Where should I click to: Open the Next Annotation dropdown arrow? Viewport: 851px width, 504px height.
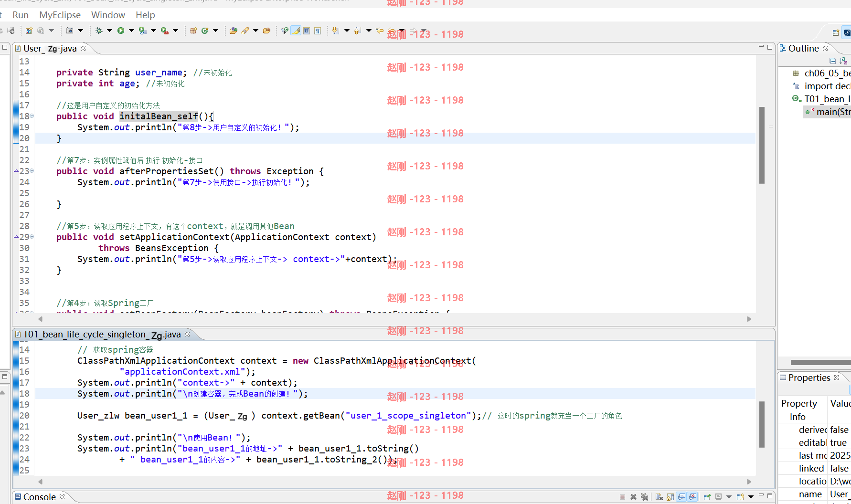(347, 31)
